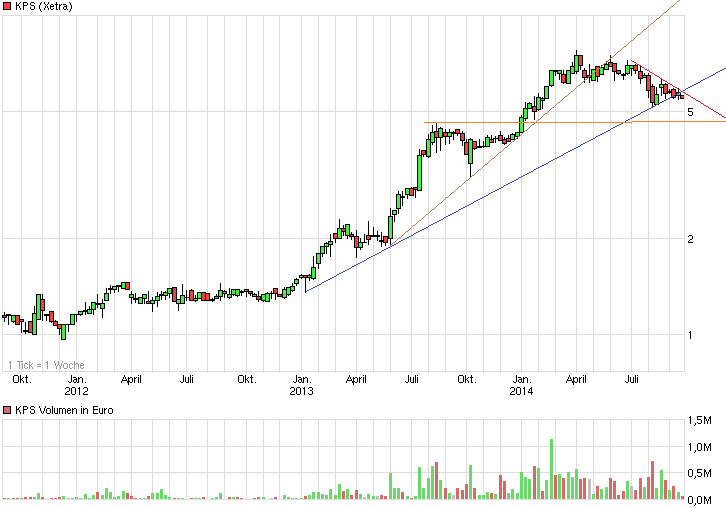Click the tallest green volume bar
Viewport: 726px width, 508px height.
tap(551, 468)
